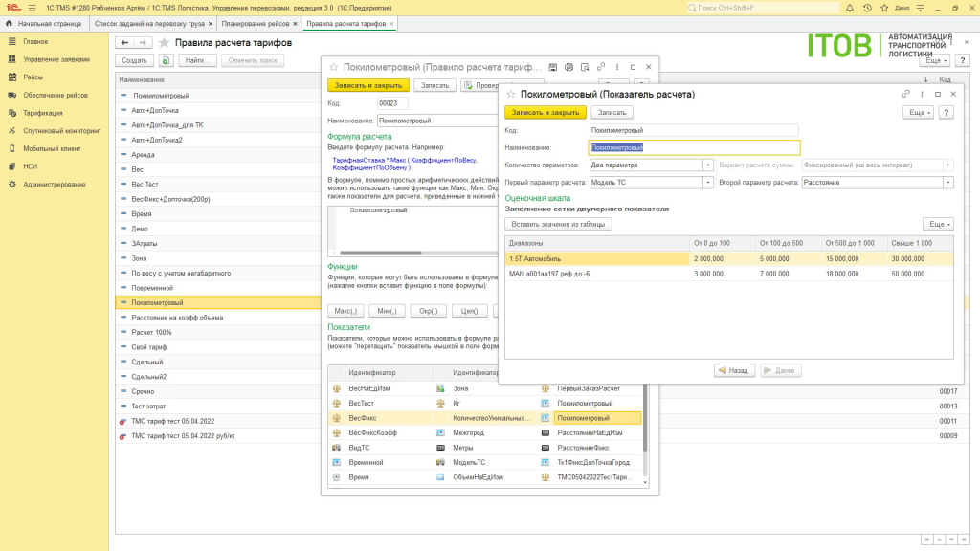Insert the Окр(,) function
The image size is (980, 551).
click(428, 311)
